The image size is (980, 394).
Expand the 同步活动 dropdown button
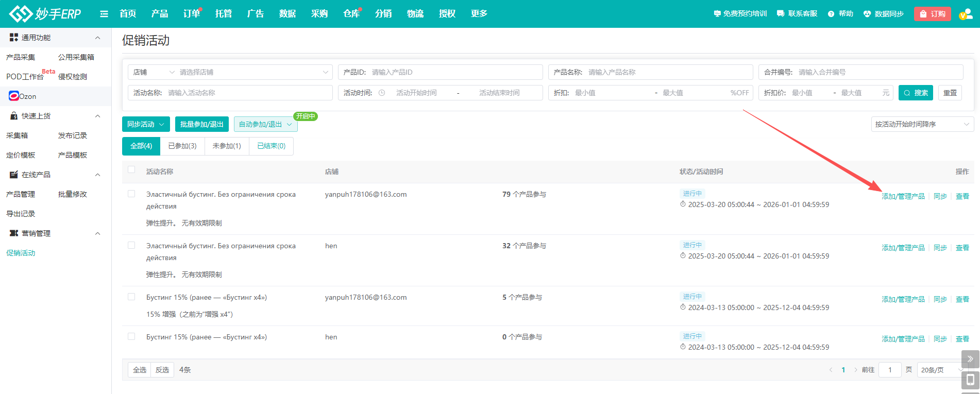(x=145, y=124)
